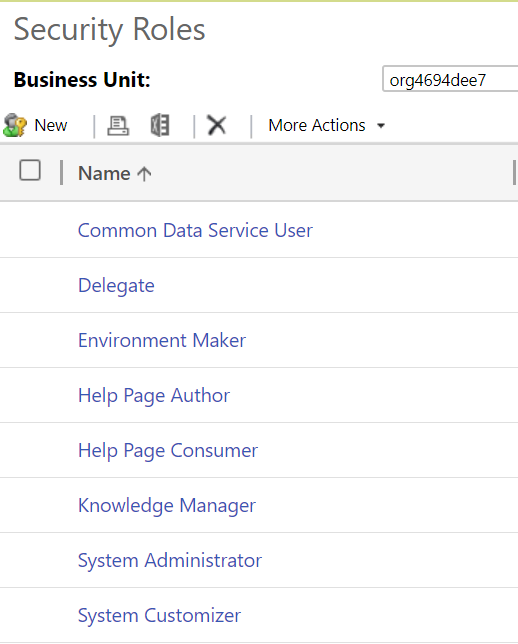Click the New security role icon
The height and width of the screenshot is (644, 518).
pos(15,125)
